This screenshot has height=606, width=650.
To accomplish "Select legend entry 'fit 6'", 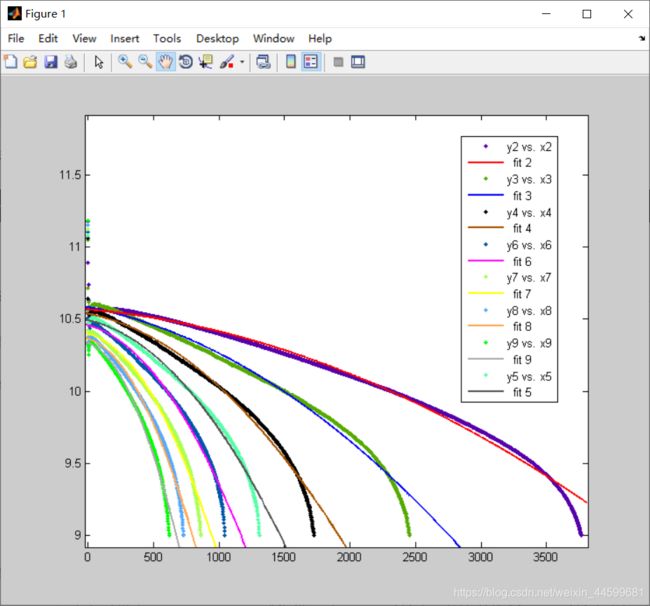I will tap(522, 262).
